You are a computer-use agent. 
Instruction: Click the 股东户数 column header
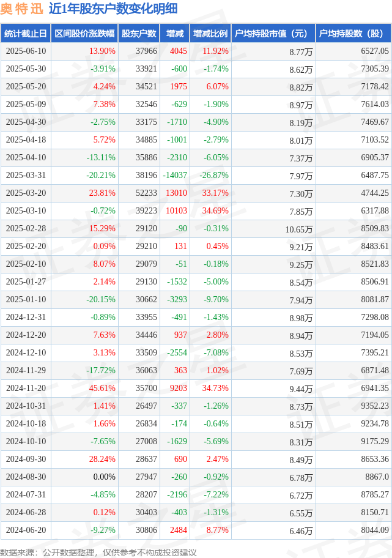click(139, 34)
